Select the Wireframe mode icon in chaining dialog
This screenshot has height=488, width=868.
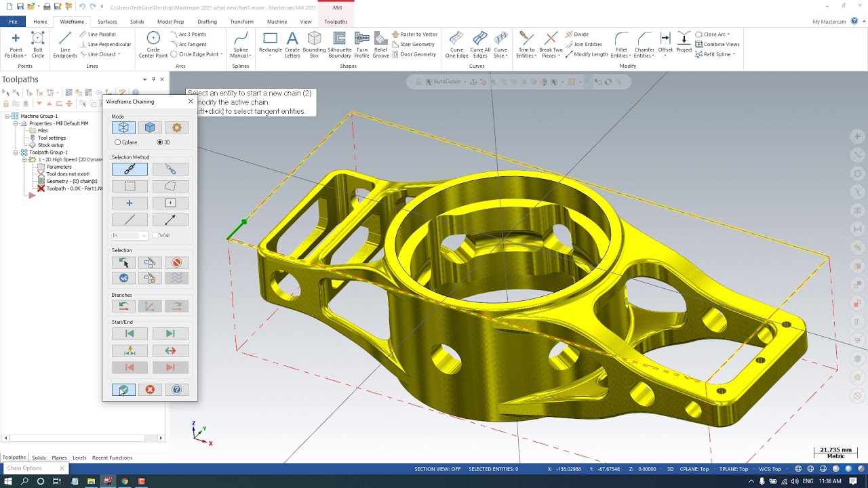pyautogui.click(x=123, y=127)
